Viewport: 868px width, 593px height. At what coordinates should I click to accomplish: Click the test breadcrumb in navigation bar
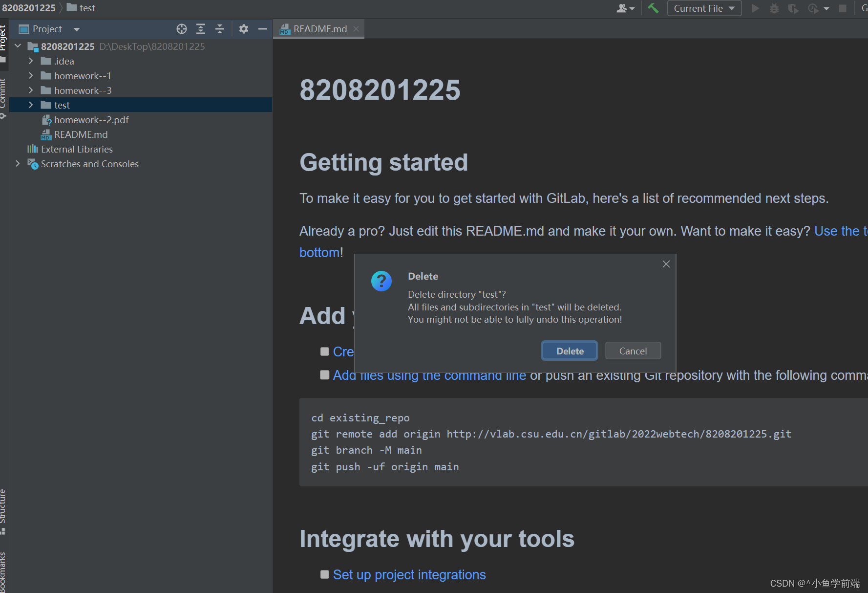tap(81, 8)
